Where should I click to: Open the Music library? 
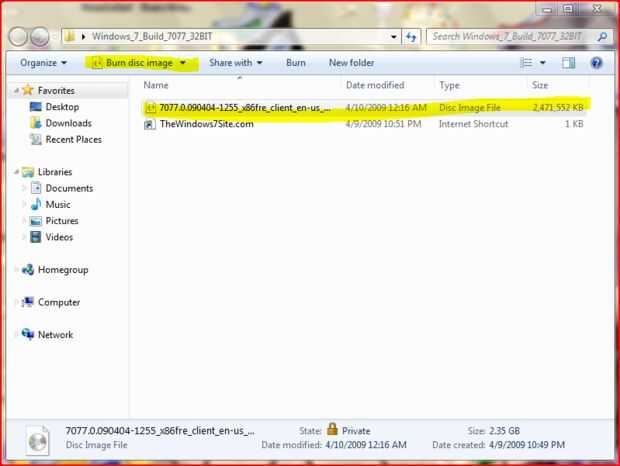[x=58, y=204]
